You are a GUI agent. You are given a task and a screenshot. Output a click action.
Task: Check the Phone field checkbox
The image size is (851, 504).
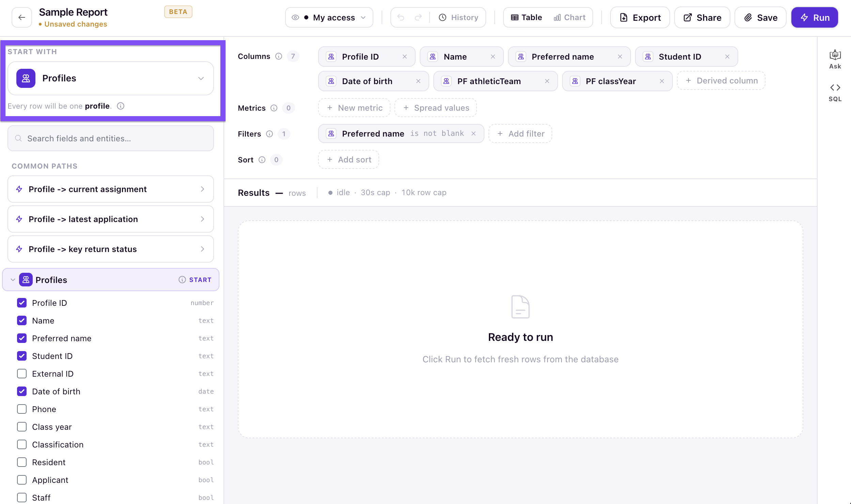click(x=22, y=409)
